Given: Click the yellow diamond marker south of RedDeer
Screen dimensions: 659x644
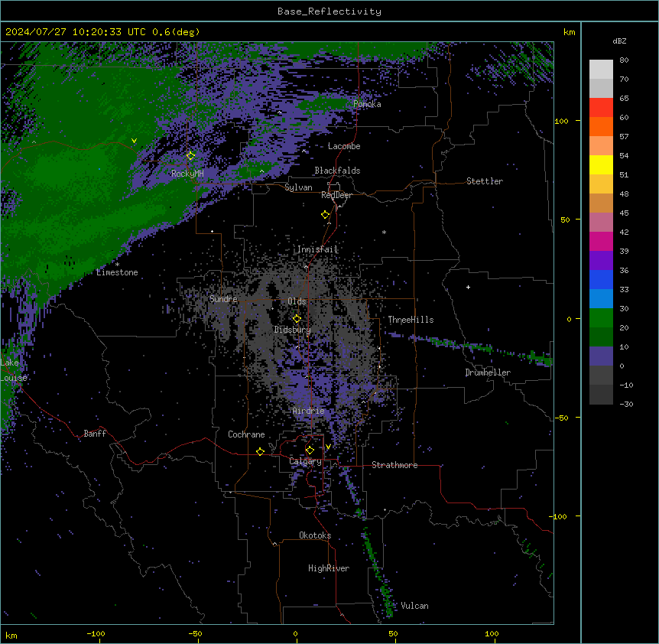Looking at the screenshot, I should (x=326, y=215).
